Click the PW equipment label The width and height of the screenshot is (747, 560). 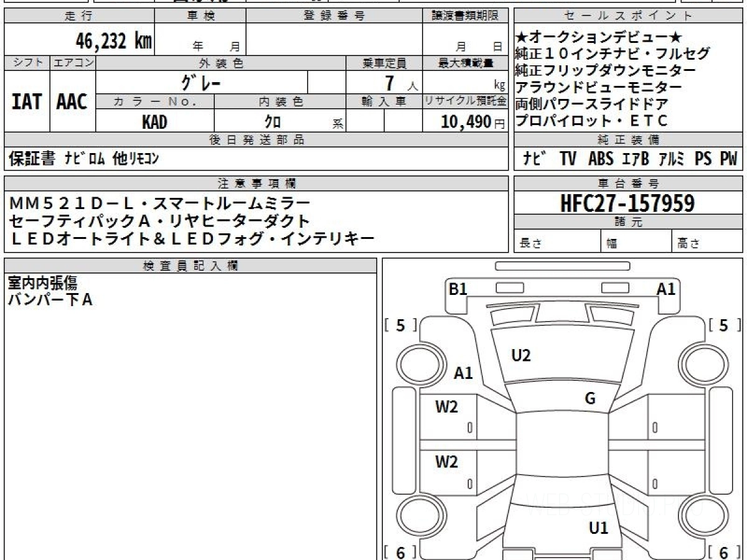728,159
